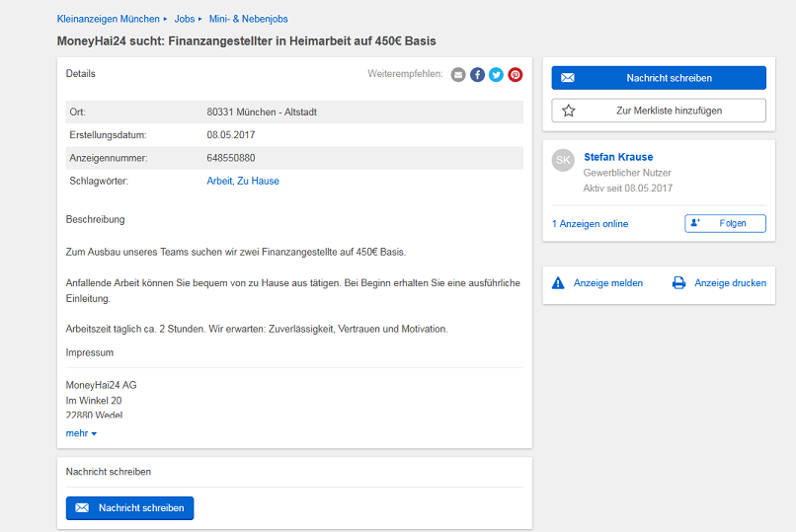Image resolution: width=796 pixels, height=532 pixels.
Task: Print ad via Anzeige drucken
Action: 731,283
